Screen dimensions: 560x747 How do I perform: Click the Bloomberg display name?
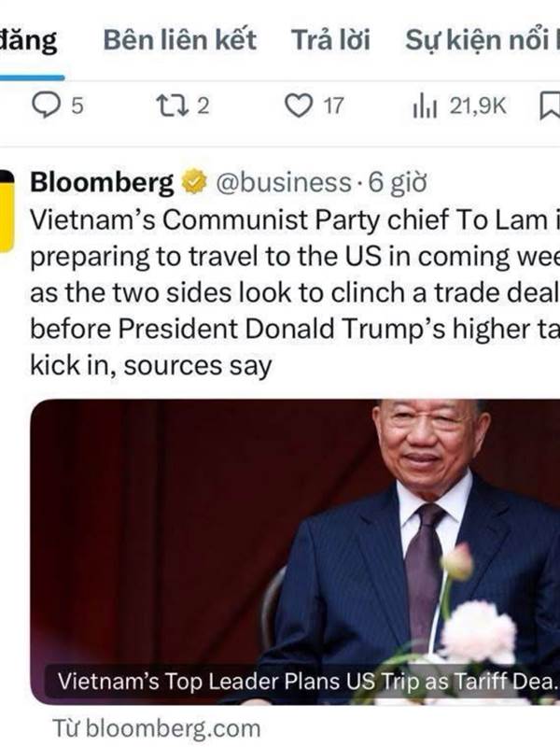[x=102, y=183]
